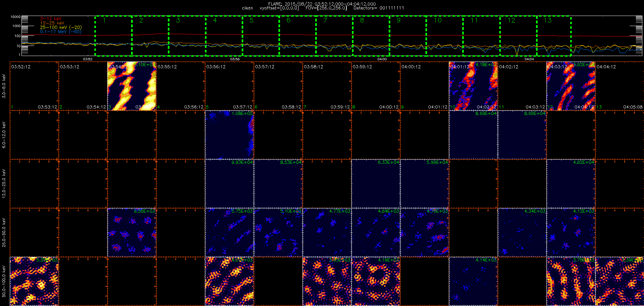Screen dimensions: 644x306
Task: Open the image labeled 8.53E+04
Action: click(278, 184)
